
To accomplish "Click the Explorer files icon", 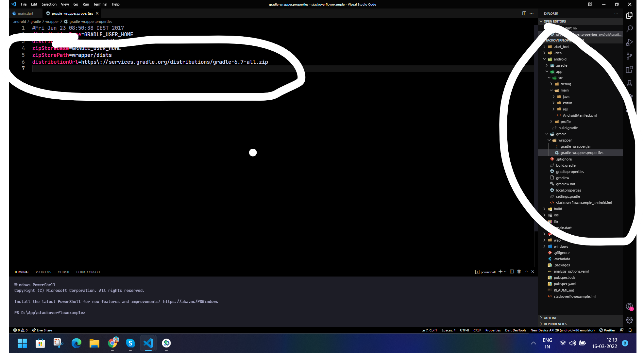I will pos(629,15).
